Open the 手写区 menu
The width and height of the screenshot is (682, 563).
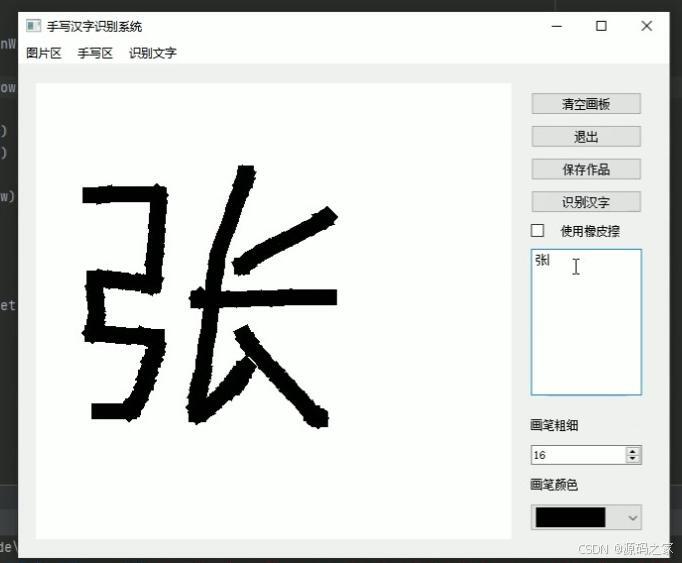[x=95, y=53]
